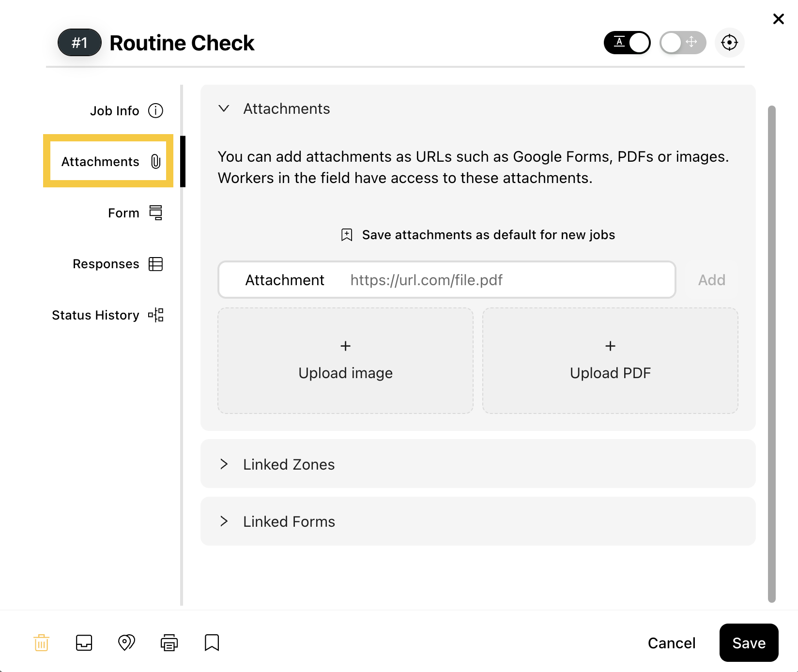Screen dimensions: 798x672
Task: Click the Upload image area
Action: pos(345,361)
